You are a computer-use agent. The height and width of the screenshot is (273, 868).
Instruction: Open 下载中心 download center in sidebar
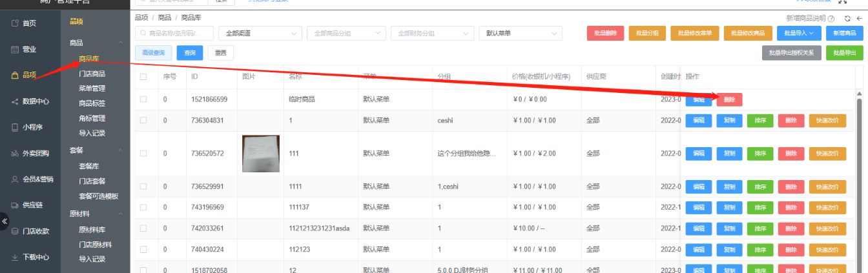[30, 257]
